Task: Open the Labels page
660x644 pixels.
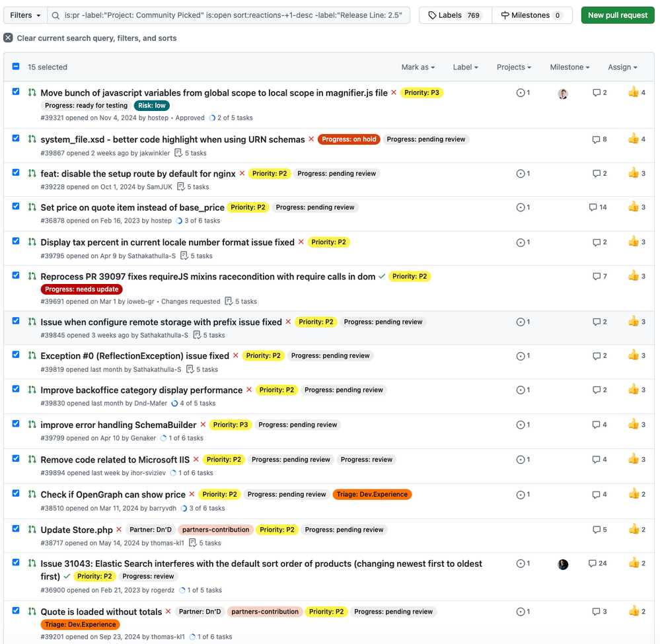Action: [455, 15]
